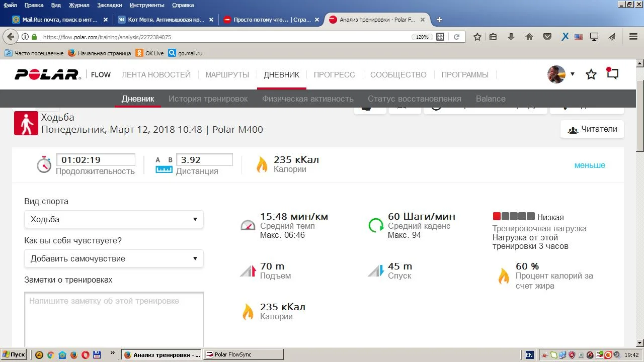
Task: Click the blue X extension icon
Action: coord(565,37)
